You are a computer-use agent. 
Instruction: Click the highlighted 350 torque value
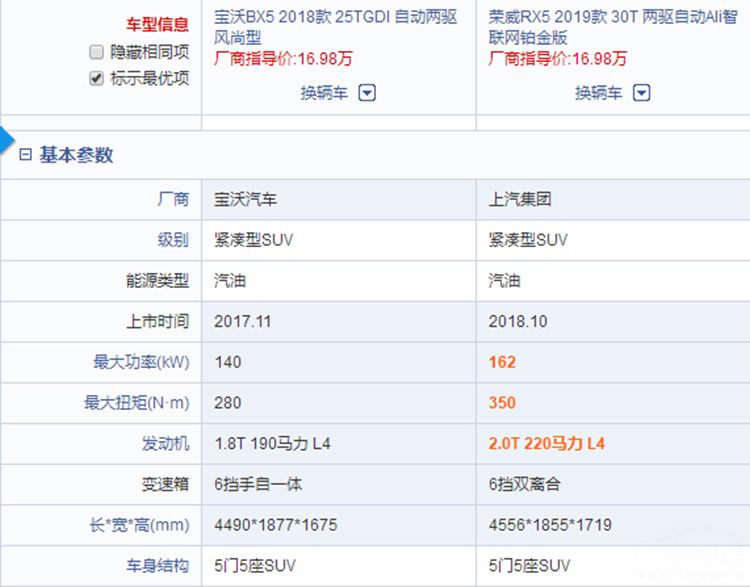(502, 403)
